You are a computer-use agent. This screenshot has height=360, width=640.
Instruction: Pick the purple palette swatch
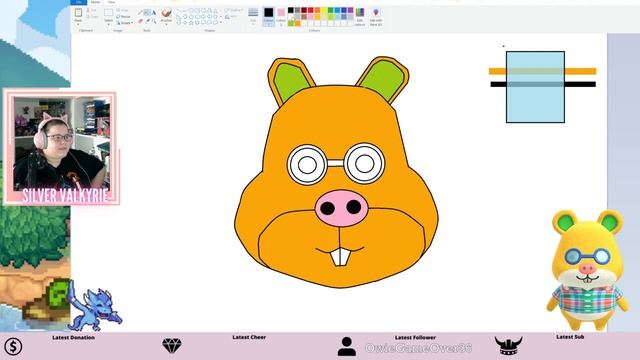pyautogui.click(x=350, y=10)
